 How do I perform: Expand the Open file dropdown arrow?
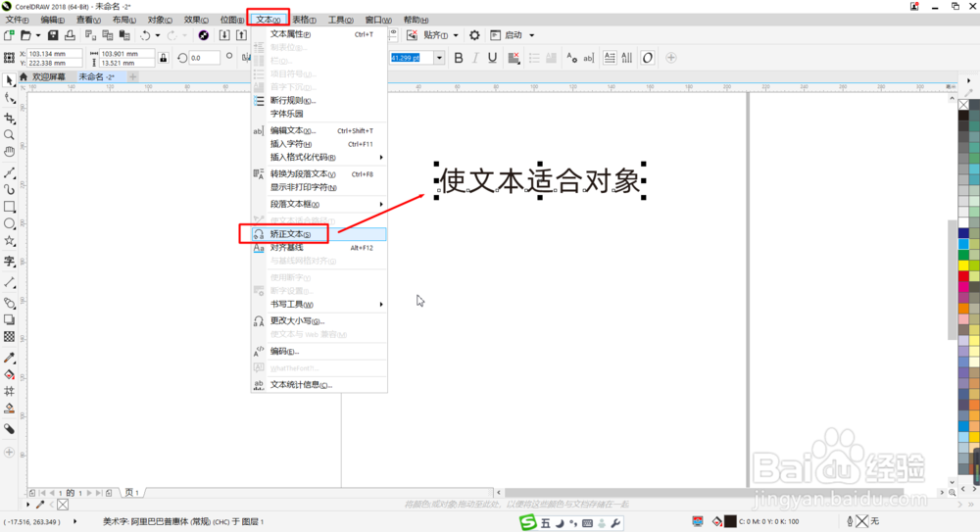click(x=37, y=35)
